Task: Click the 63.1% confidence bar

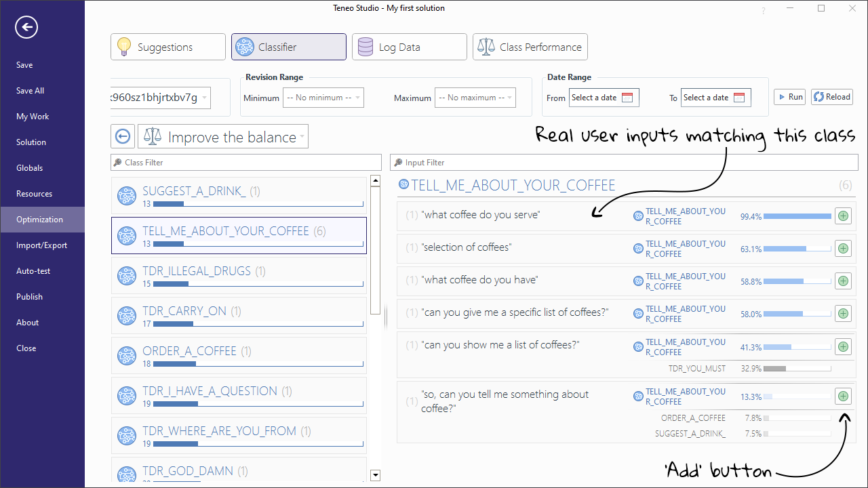Action: point(797,249)
